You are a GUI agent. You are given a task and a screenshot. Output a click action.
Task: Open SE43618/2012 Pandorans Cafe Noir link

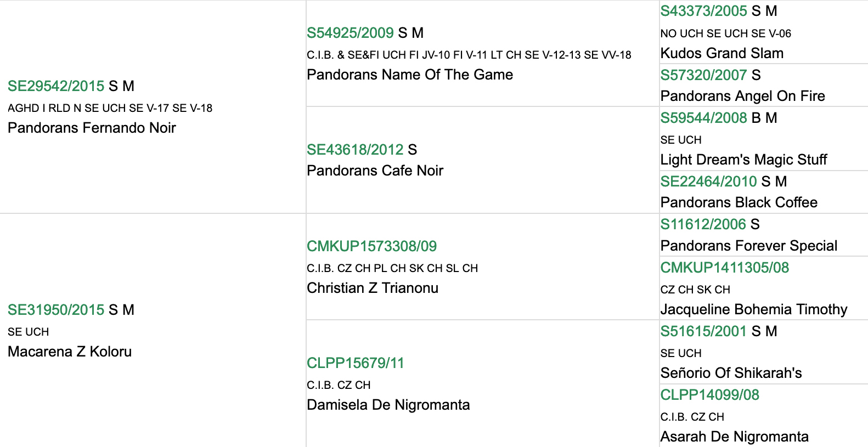(x=355, y=150)
